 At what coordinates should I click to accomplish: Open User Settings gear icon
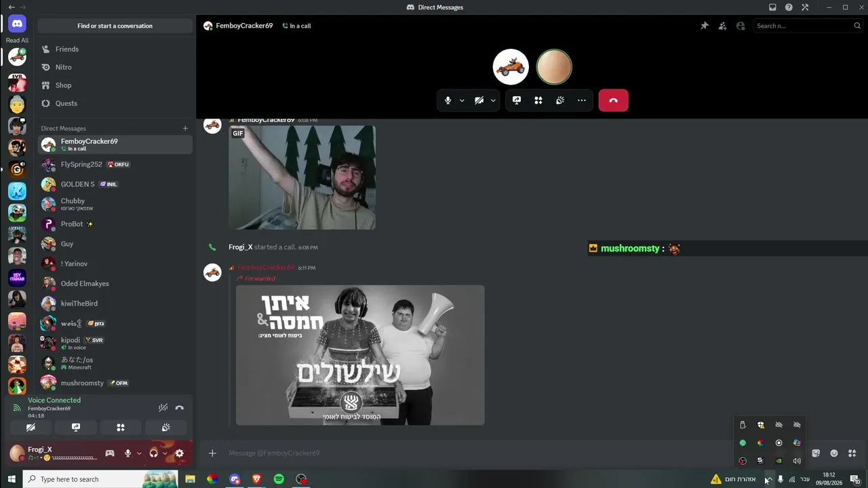pyautogui.click(x=180, y=453)
